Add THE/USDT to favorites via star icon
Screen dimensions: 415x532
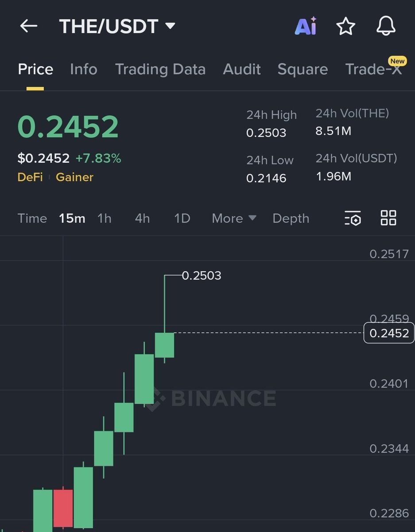tap(346, 26)
